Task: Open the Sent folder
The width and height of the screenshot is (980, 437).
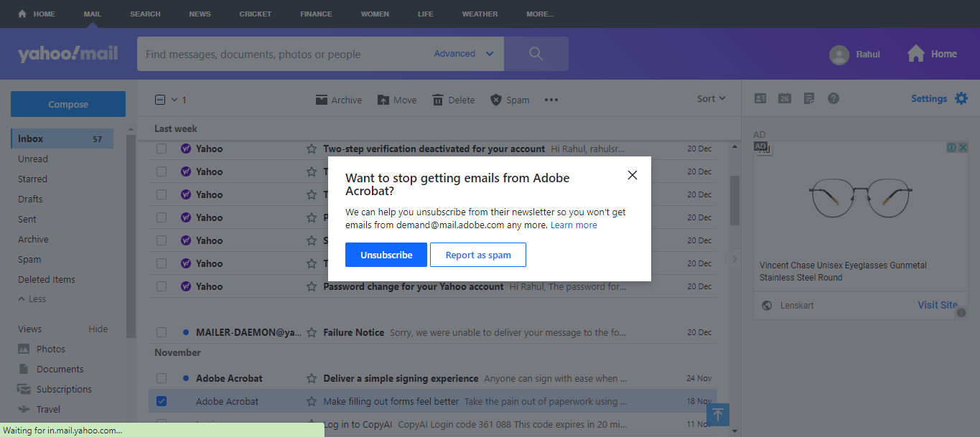Action: pyautogui.click(x=27, y=219)
